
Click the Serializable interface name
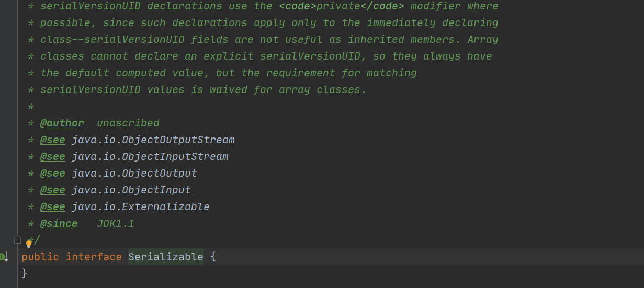pos(166,257)
